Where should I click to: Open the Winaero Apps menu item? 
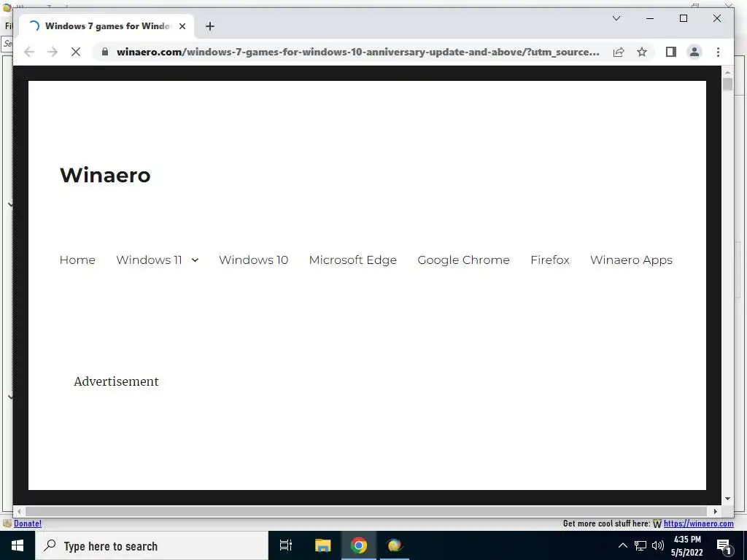pyautogui.click(x=631, y=260)
